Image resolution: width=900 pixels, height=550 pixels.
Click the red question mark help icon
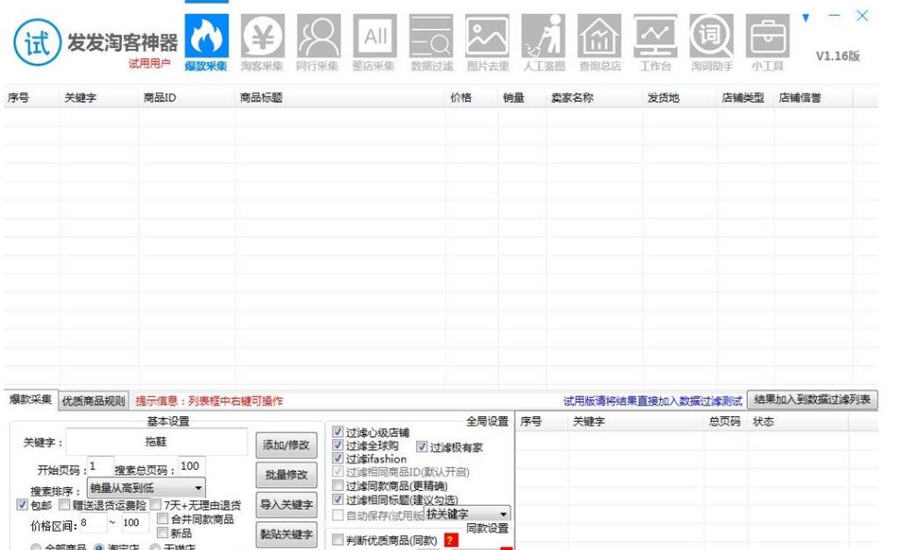click(451, 540)
